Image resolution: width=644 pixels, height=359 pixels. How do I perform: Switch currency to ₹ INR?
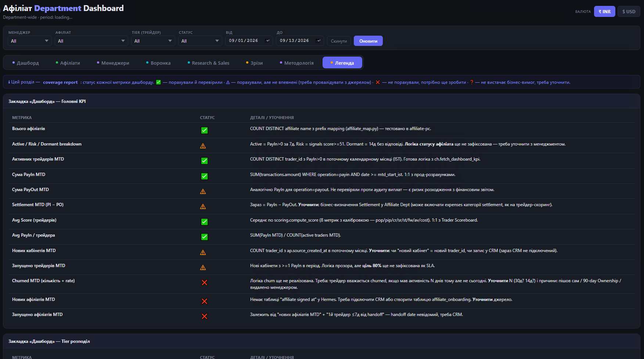pos(604,11)
